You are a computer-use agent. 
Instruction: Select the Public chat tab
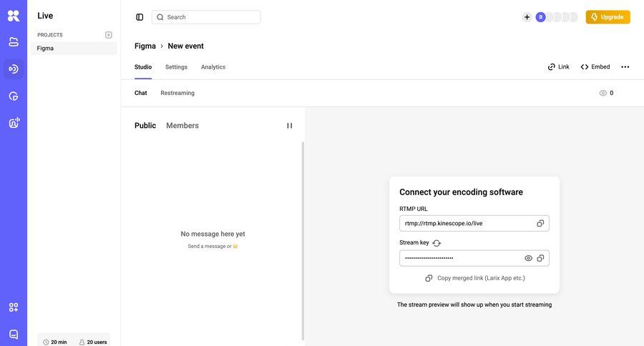coord(145,126)
